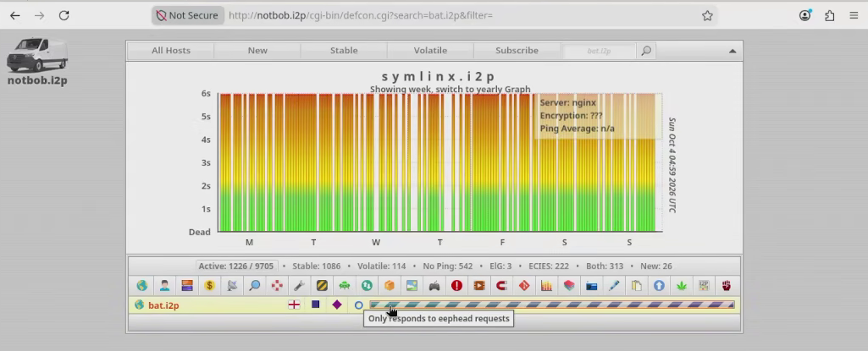Click the 'Volatile: 114' stat

(x=381, y=266)
